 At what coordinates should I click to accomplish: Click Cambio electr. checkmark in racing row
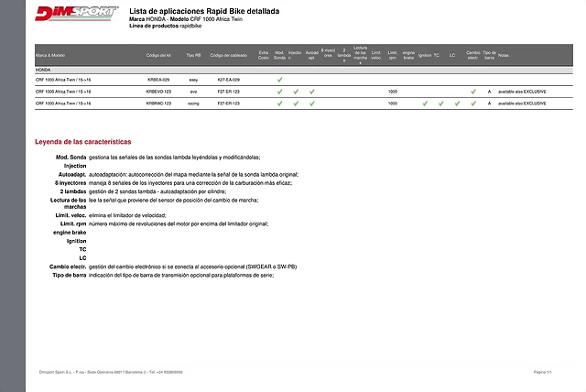[x=473, y=103]
